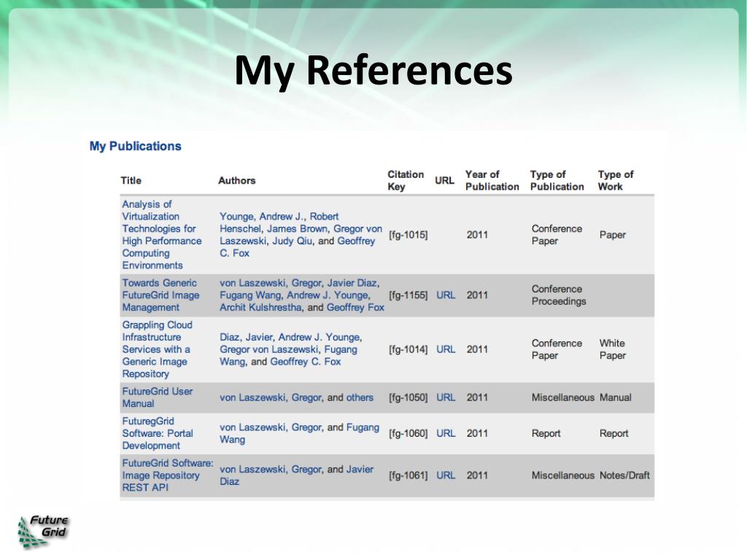Click author 'James Brown' link

point(298,229)
